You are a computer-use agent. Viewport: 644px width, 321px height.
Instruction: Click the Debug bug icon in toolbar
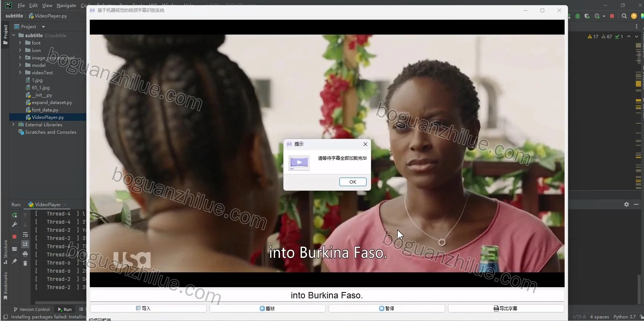pyautogui.click(x=578, y=16)
